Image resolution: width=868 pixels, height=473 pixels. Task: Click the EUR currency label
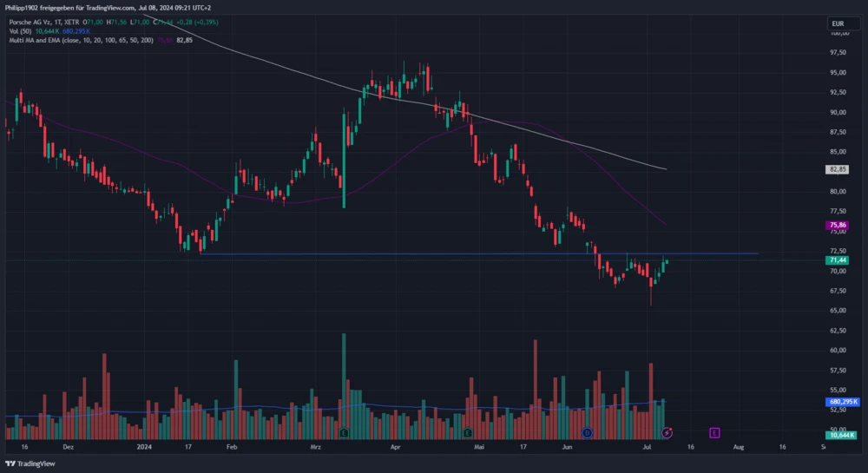(837, 23)
